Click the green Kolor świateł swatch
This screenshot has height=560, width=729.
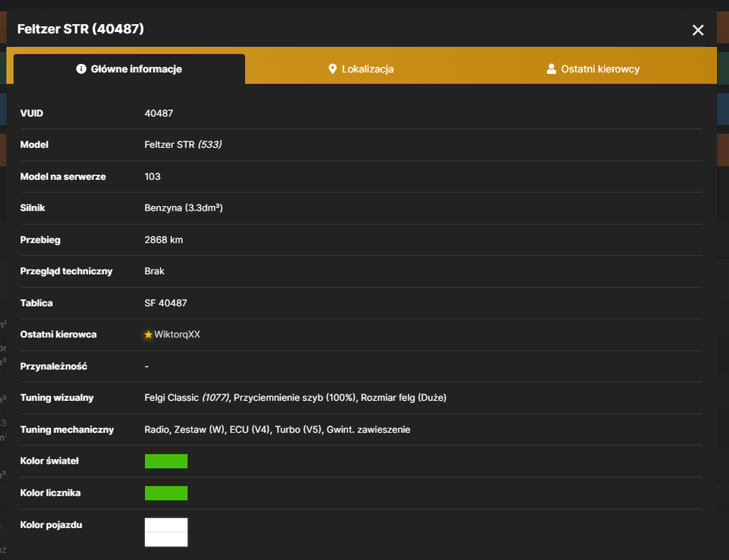tap(166, 461)
